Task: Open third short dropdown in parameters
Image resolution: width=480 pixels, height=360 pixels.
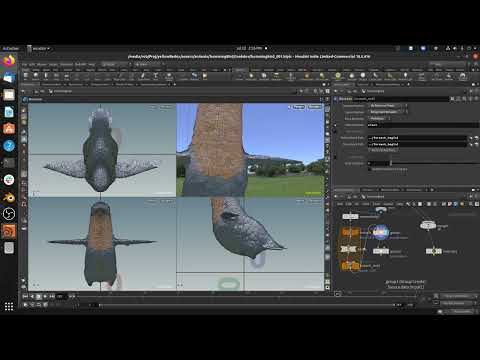Action: click(379, 118)
